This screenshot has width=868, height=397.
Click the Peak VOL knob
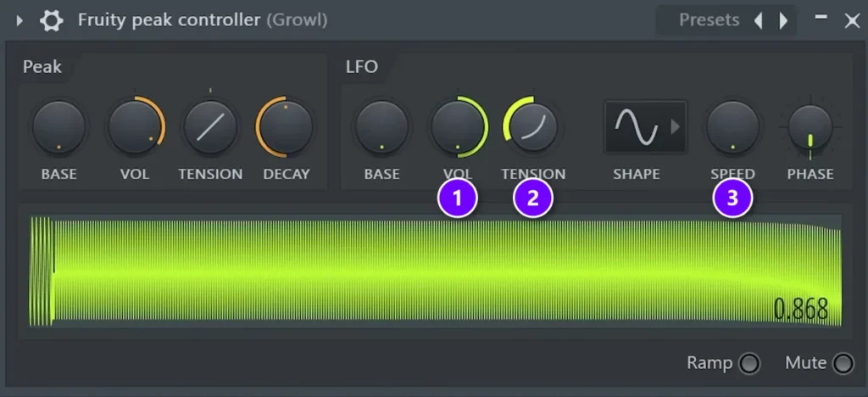point(135,126)
